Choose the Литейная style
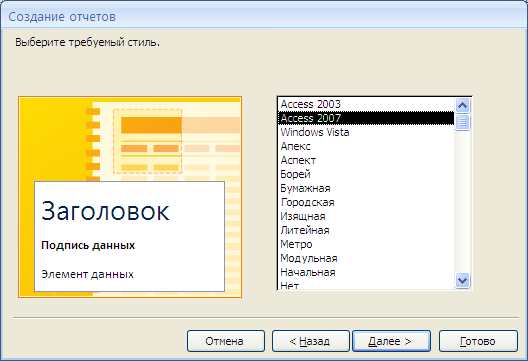 366,230
